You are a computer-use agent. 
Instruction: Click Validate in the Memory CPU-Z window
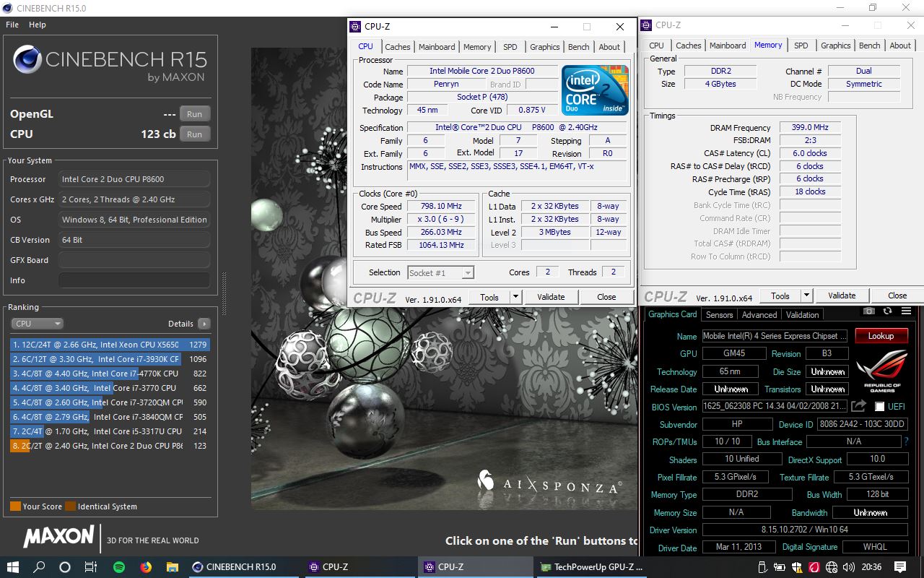[x=842, y=296]
